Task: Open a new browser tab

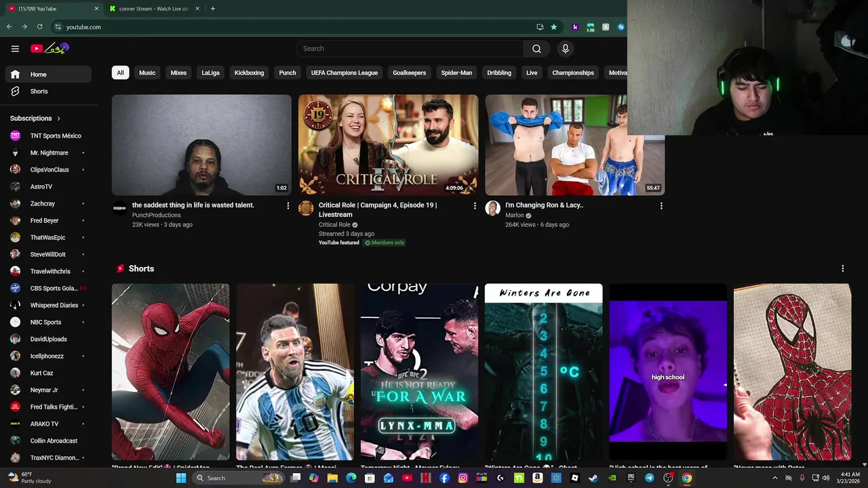Action: coord(212,9)
